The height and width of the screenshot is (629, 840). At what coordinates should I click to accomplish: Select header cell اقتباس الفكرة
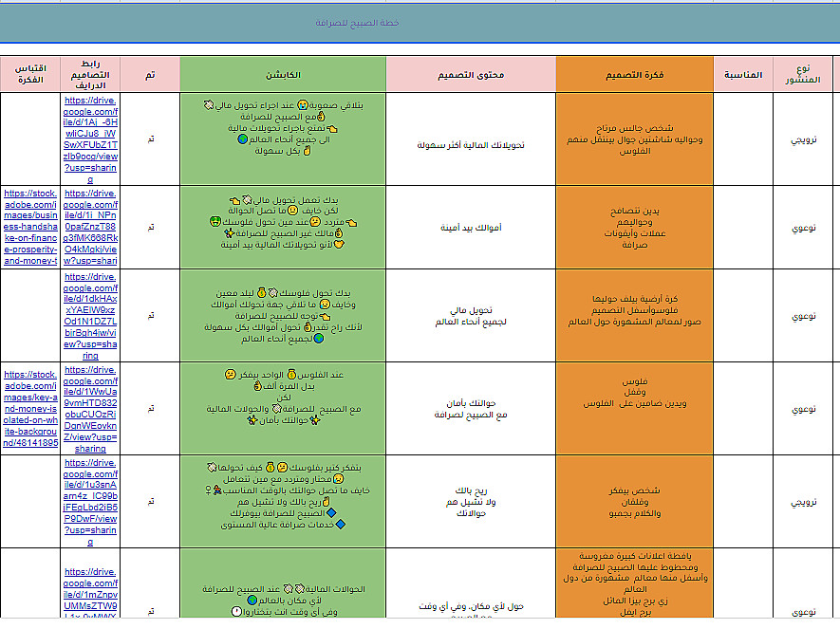pyautogui.click(x=30, y=74)
